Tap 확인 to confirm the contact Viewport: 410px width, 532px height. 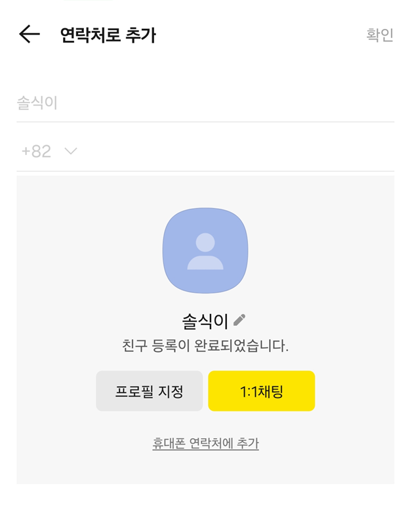point(380,36)
